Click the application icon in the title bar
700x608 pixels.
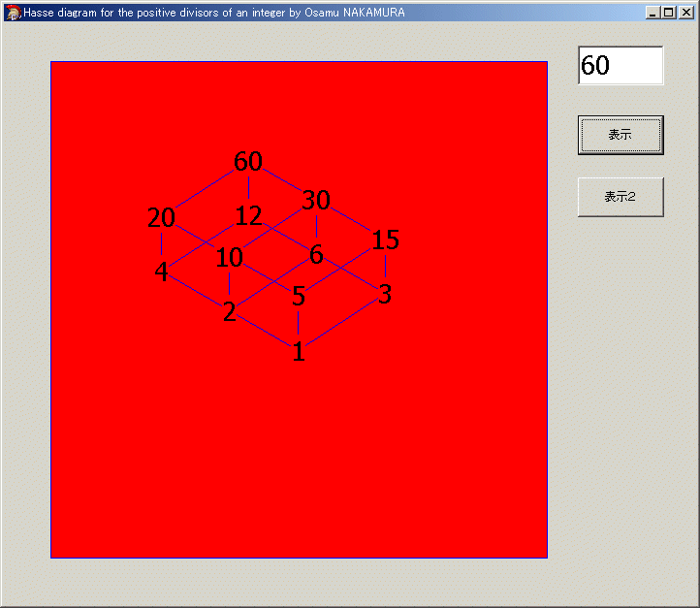13,13
